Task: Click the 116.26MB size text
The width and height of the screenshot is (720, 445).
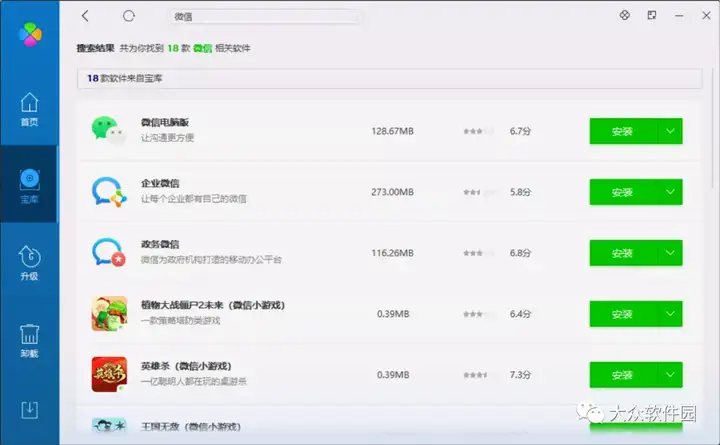Action: pyautogui.click(x=393, y=253)
